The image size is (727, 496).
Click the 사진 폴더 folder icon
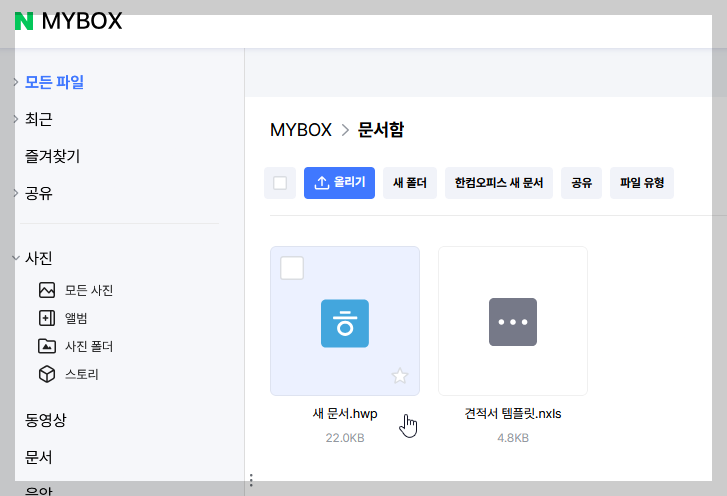click(x=47, y=346)
